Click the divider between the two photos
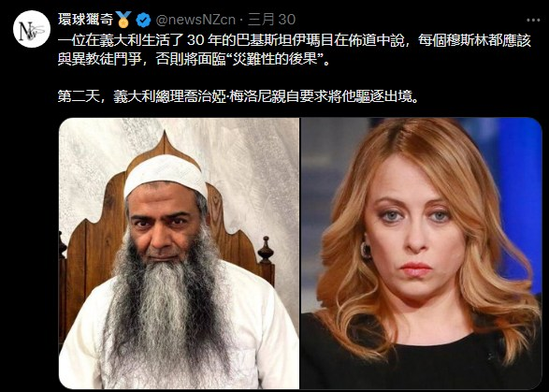 pos(300,254)
